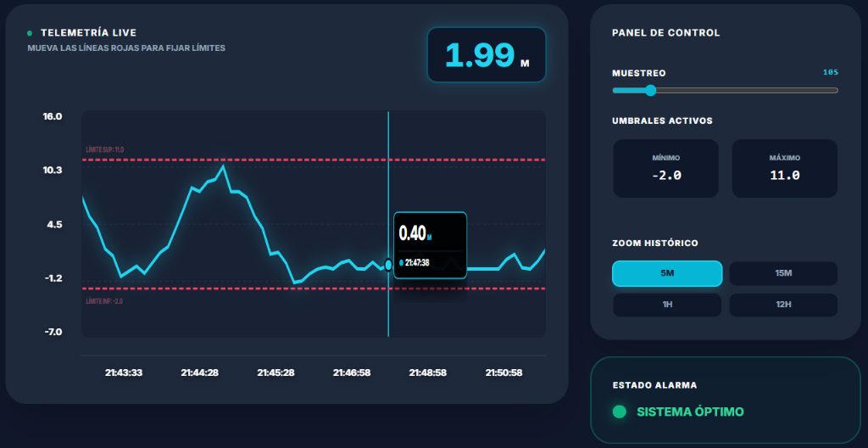Set historical zoom to 1H
The width and height of the screenshot is (868, 448).
[x=666, y=305]
